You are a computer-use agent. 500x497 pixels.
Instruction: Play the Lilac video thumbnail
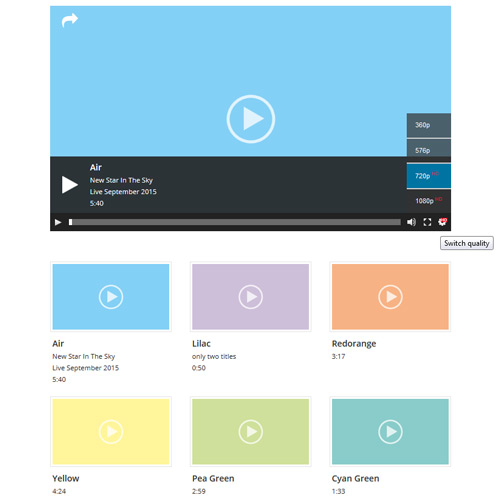(251, 297)
